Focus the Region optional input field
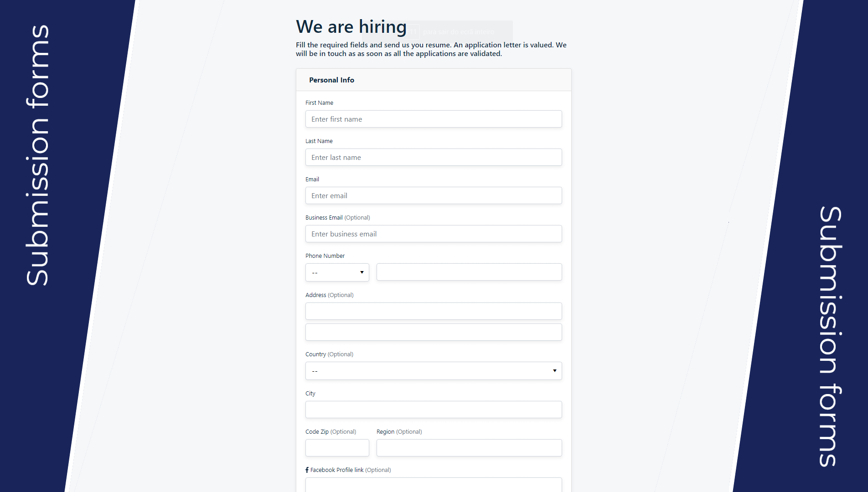The height and width of the screenshot is (492, 868). click(x=469, y=448)
